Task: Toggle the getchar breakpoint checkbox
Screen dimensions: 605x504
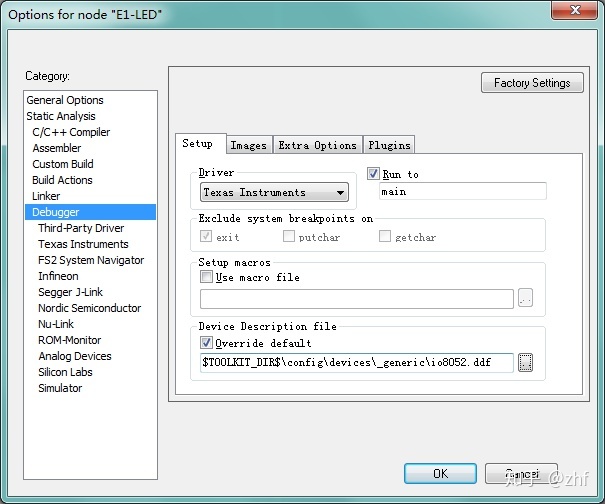Action: (385, 236)
